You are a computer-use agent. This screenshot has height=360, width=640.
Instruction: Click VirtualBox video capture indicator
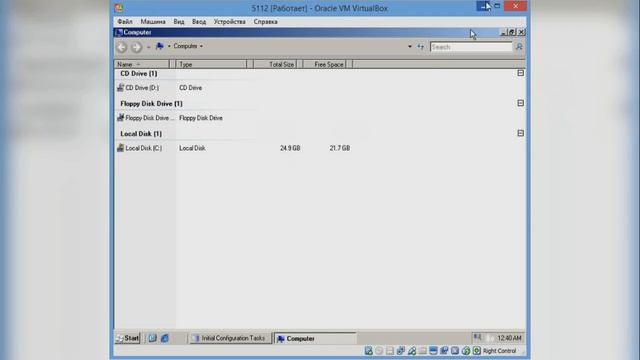click(444, 351)
